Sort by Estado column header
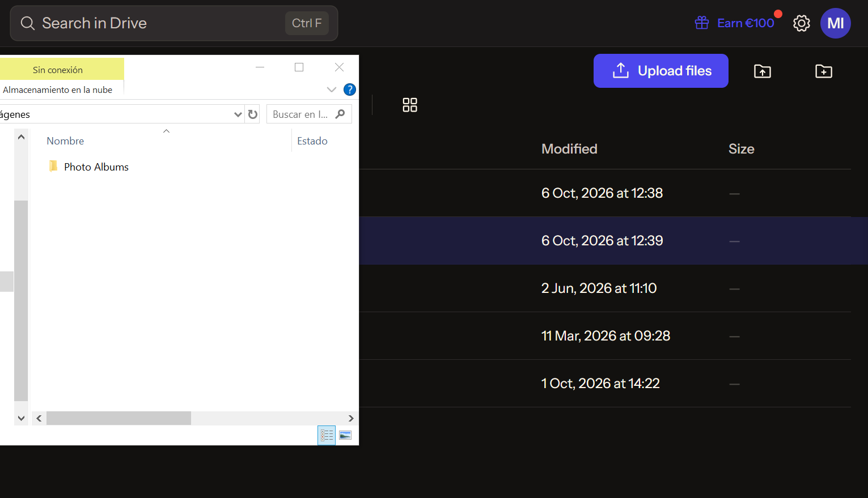This screenshot has width=868, height=498. (x=312, y=141)
